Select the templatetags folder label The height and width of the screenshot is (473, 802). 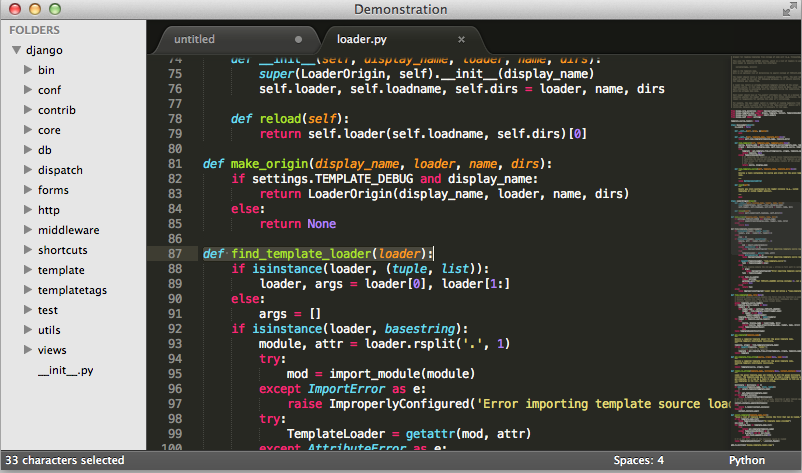point(72,290)
